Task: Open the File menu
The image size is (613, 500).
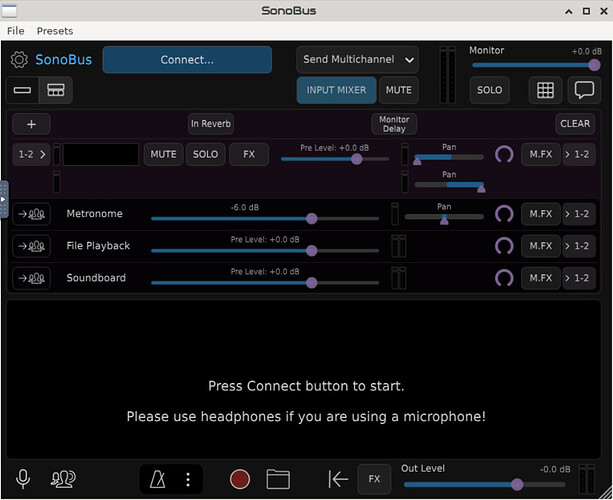Action: pos(16,31)
